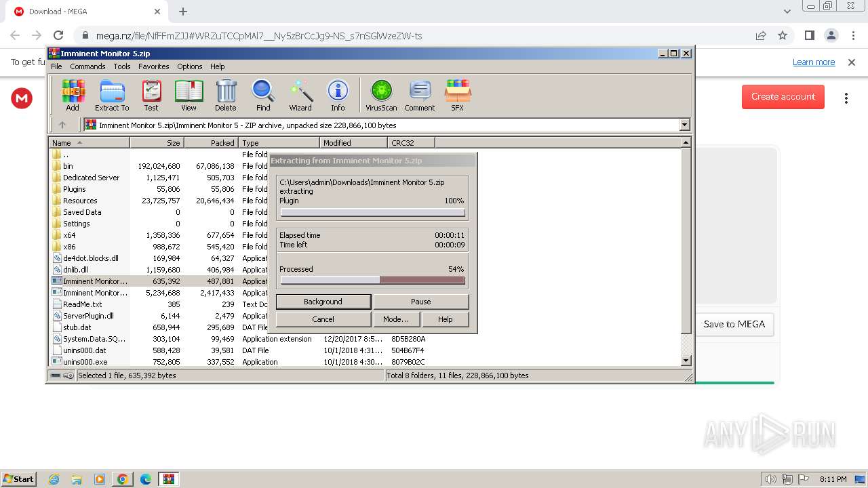Image resolution: width=868 pixels, height=488 pixels.
Task: Click the WinRAR taskbar button
Action: tap(169, 479)
